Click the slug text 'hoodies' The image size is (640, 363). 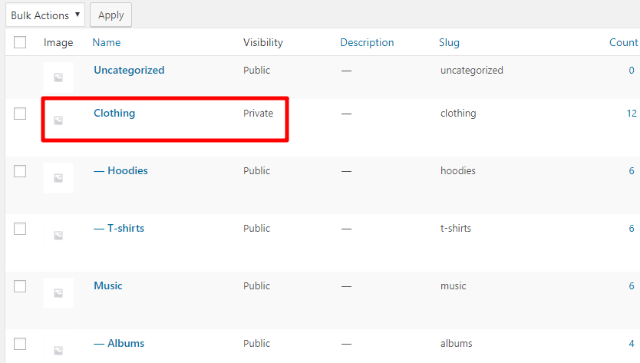[458, 171]
